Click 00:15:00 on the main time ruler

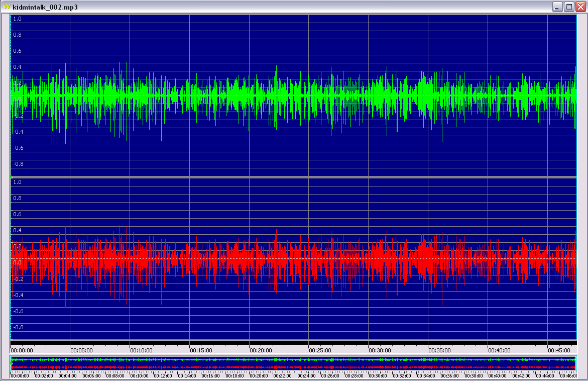point(201,350)
